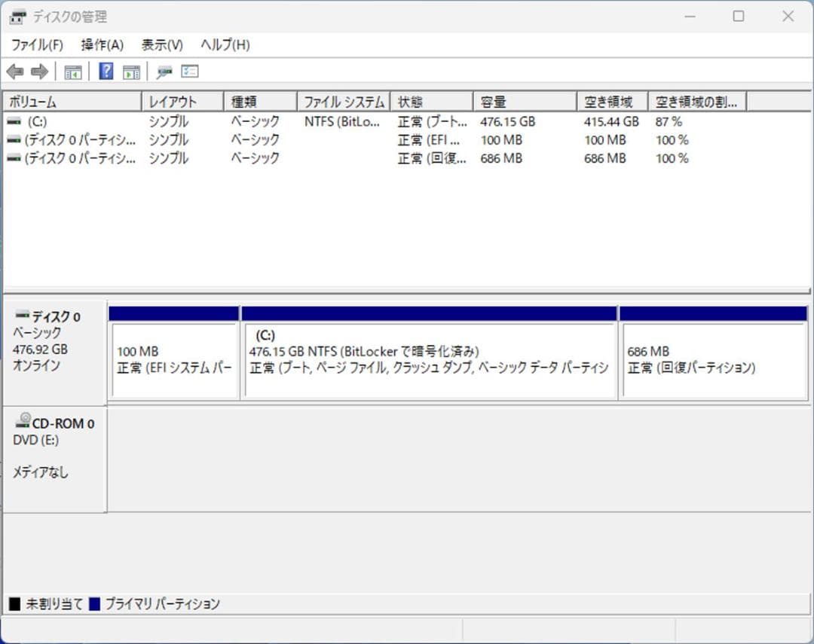814x644 pixels.
Task: Select the 100 MB EFI system partition block
Action: [x=173, y=354]
